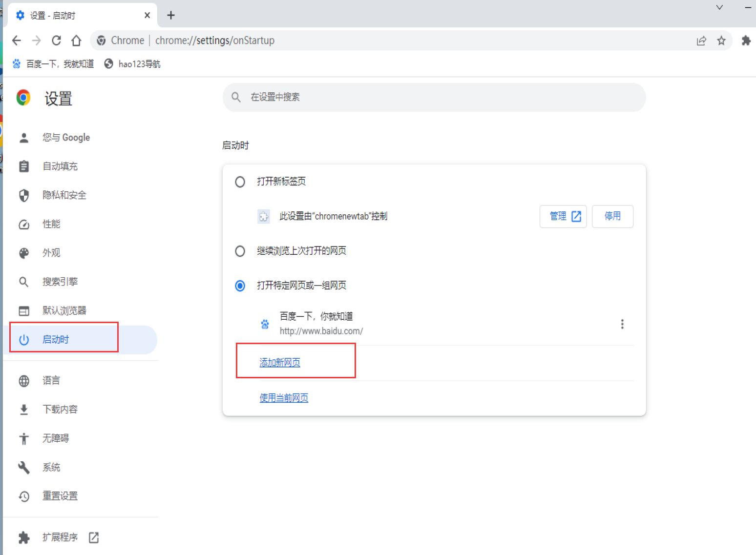
Task: Click the 管理 extension button
Action: (563, 216)
